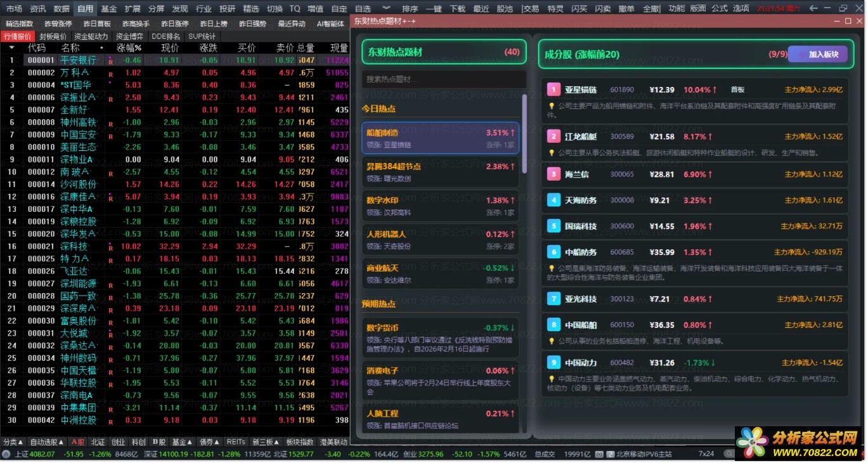
Task: Expand the 债券 dropdown in bottom tabs
Action: click(209, 442)
